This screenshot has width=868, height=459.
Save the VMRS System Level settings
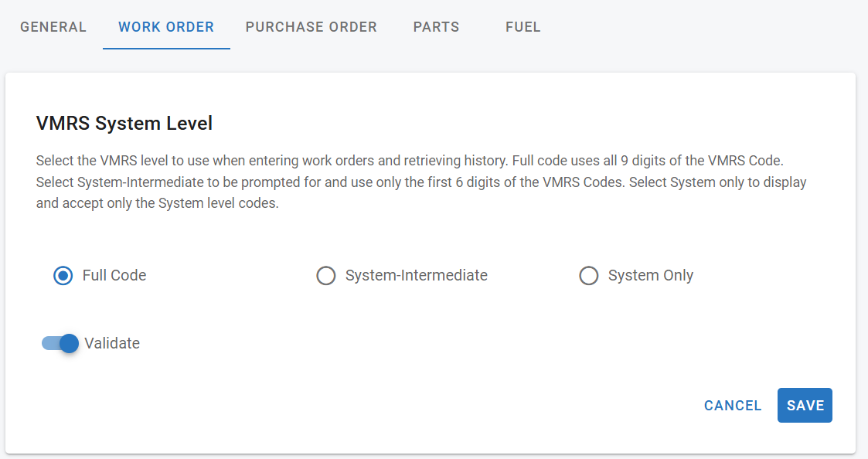(x=805, y=406)
